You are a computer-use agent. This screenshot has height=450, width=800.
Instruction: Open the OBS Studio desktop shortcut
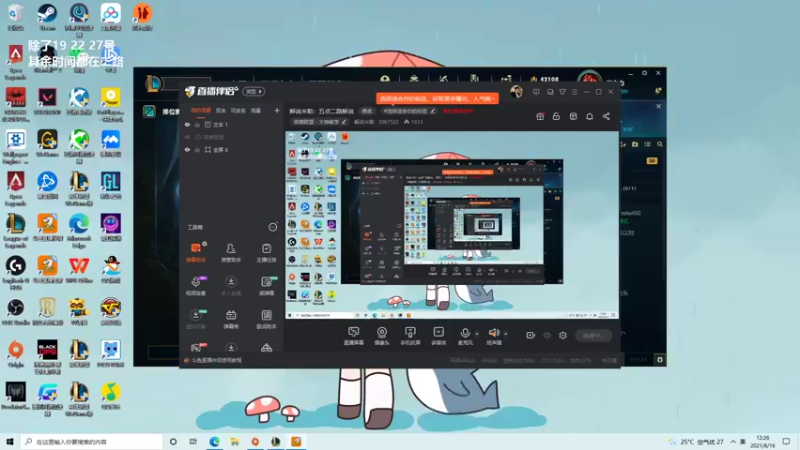(15, 311)
